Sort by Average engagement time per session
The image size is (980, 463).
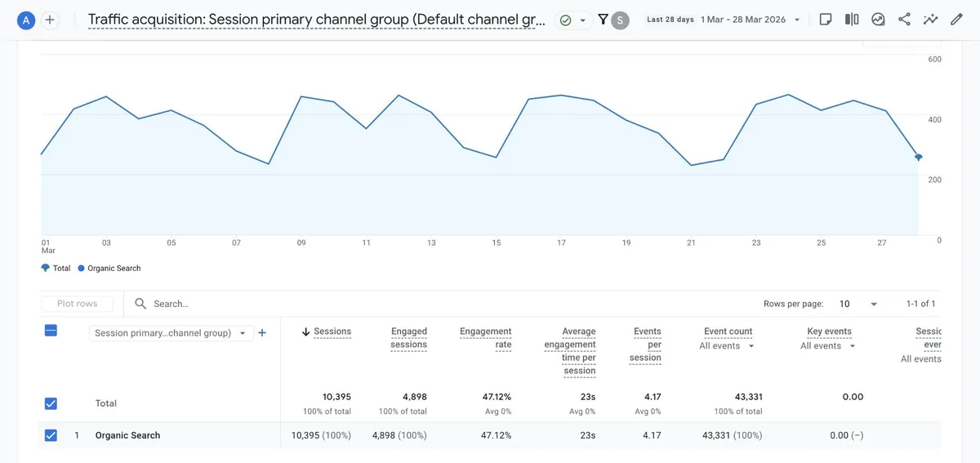tap(570, 351)
